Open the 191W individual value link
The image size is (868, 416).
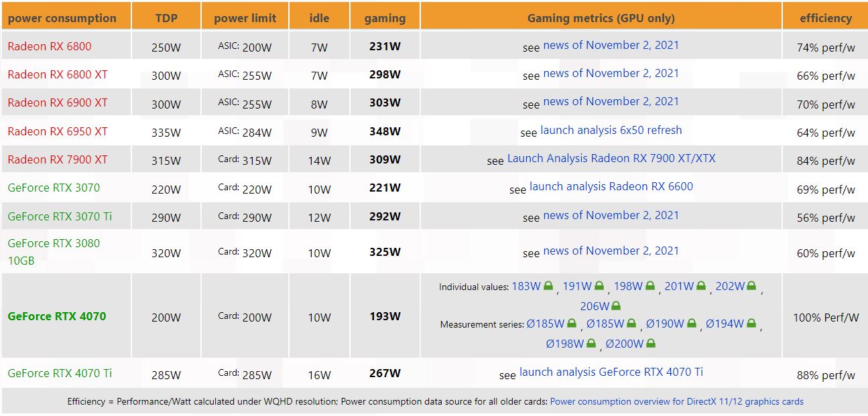click(577, 286)
